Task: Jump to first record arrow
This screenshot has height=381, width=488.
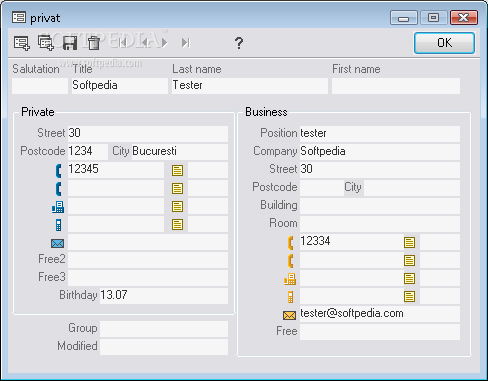Action: click(122, 43)
